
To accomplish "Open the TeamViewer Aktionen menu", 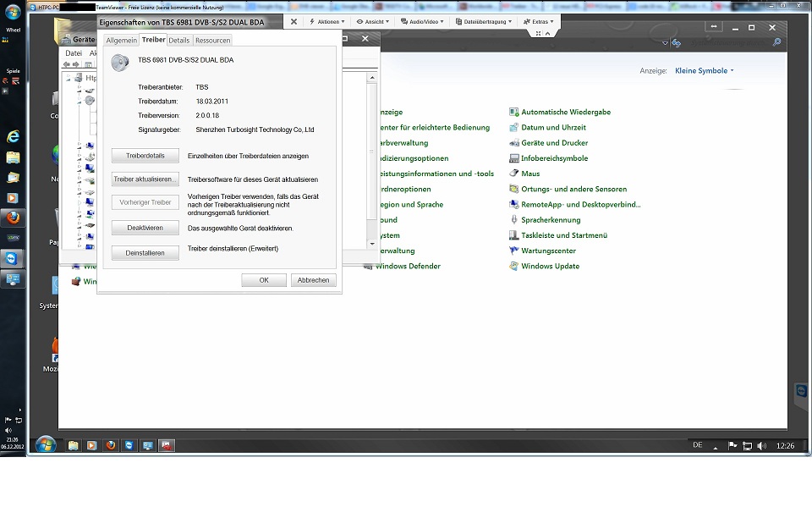I will click(326, 22).
